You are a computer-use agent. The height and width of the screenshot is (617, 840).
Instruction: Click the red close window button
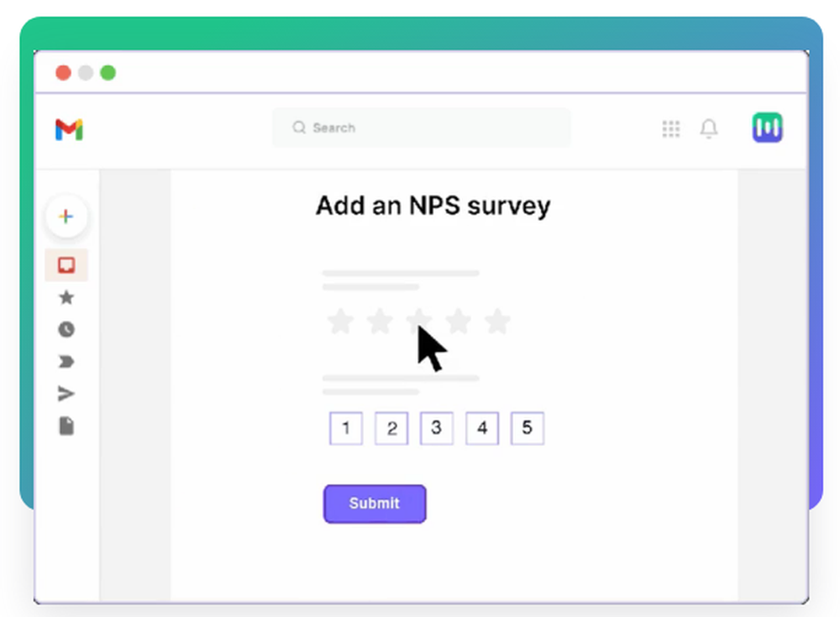(x=63, y=73)
